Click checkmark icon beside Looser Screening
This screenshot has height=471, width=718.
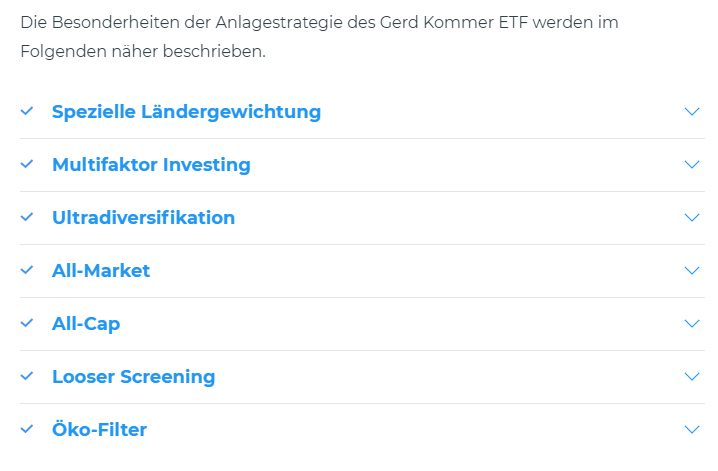click(27, 376)
